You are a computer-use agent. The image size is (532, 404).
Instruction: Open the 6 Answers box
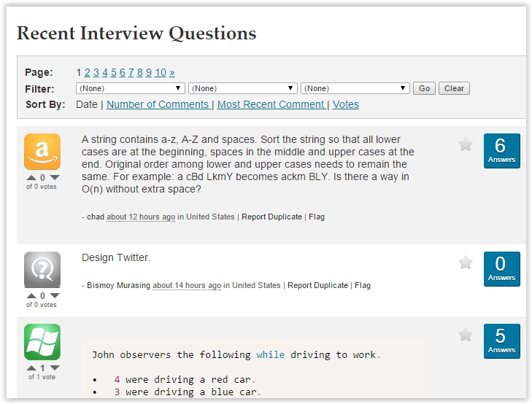(x=501, y=150)
